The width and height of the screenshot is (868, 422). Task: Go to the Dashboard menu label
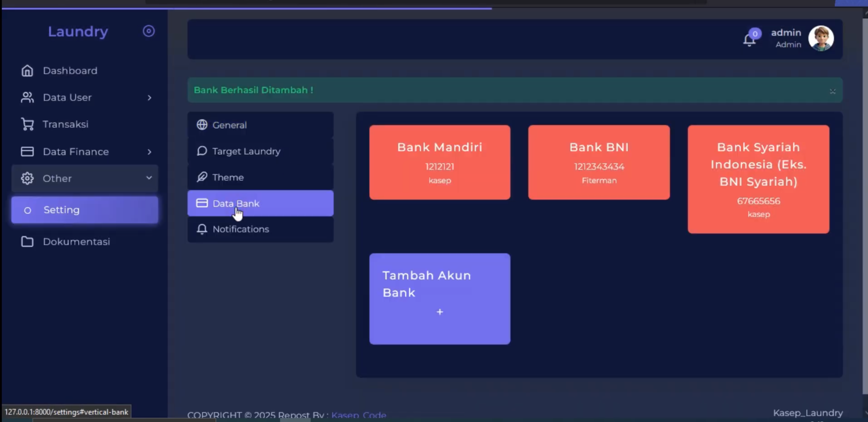pyautogui.click(x=70, y=71)
